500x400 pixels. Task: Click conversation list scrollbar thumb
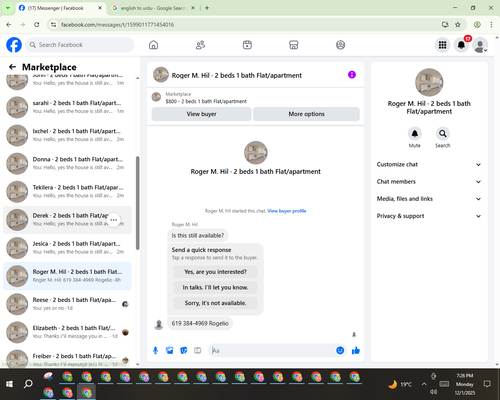tap(137, 203)
